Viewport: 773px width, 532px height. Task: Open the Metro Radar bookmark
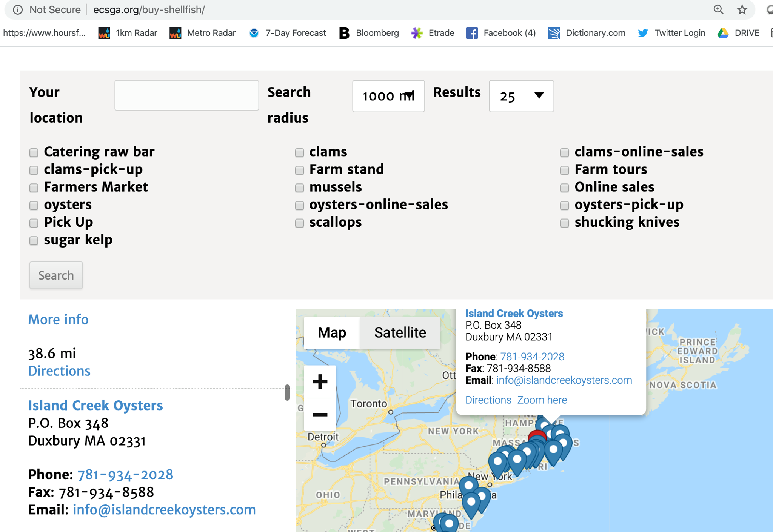click(x=202, y=33)
